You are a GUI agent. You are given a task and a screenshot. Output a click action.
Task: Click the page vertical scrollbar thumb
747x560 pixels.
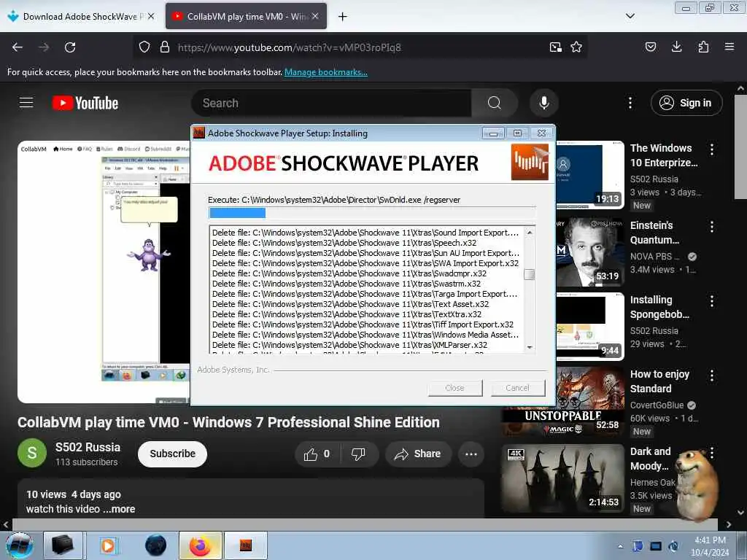coord(740,147)
